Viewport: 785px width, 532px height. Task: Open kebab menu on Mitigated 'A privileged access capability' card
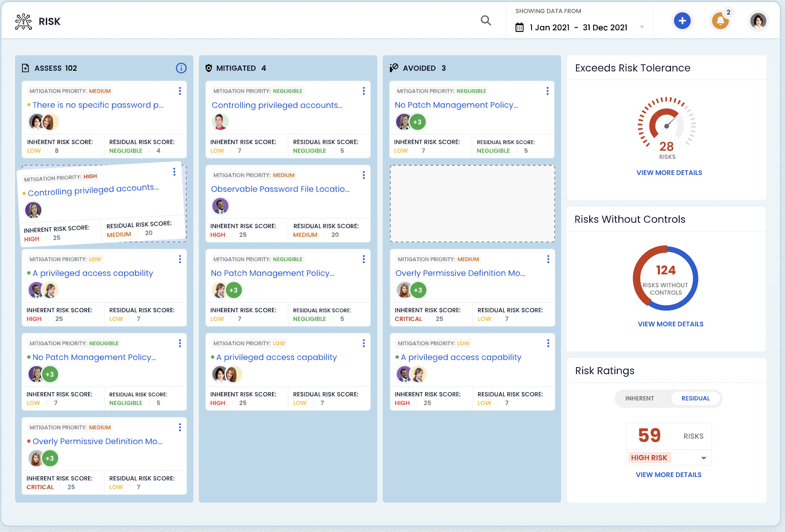tap(363, 343)
